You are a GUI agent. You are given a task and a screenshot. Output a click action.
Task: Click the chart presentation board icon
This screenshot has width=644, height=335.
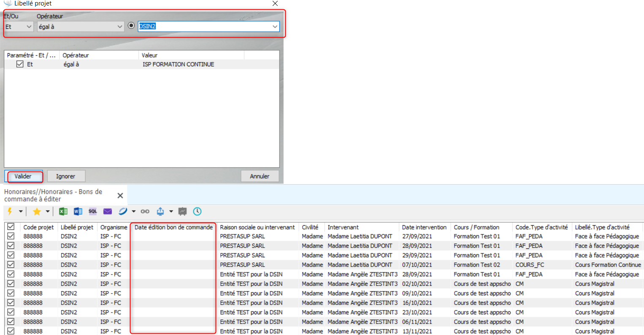[x=182, y=211]
